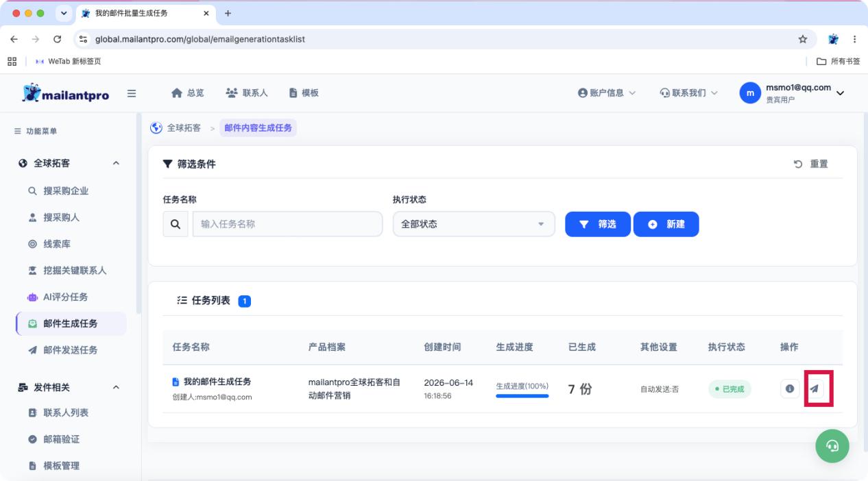The height and width of the screenshot is (481, 868).
Task: Click product profile mailantpro全球拓客和自动邮件营销
Action: click(x=354, y=388)
